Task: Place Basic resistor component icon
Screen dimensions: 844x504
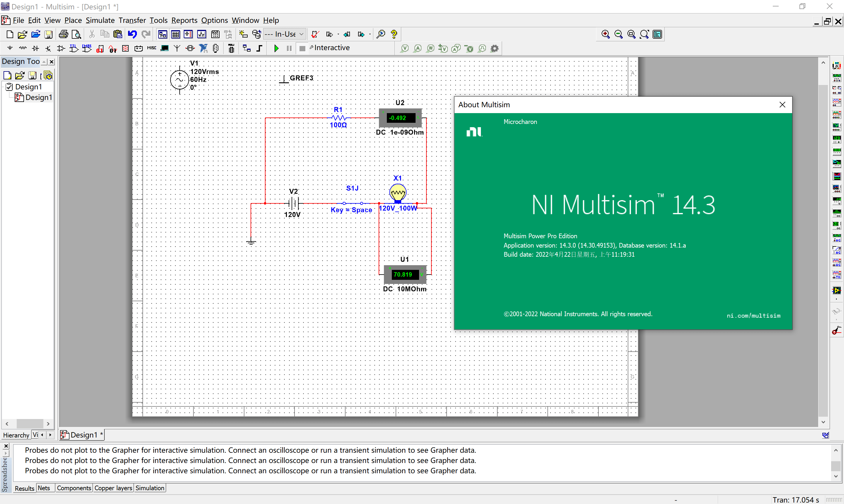Action: pos(23,48)
